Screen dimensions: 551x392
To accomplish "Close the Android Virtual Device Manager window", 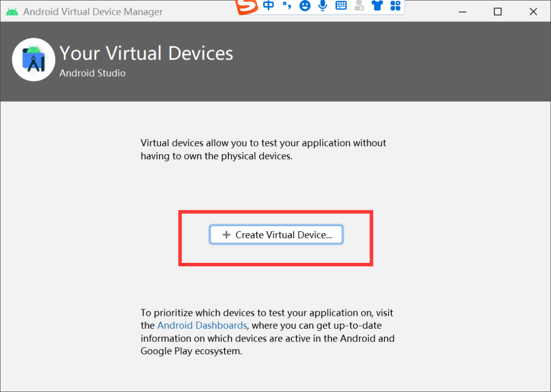I will 533,12.
